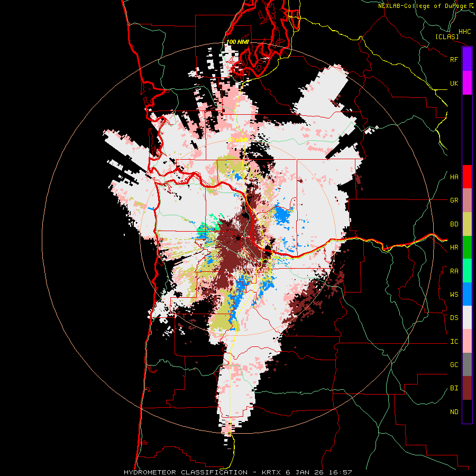
Task: Click the UK legend label
Action: point(454,83)
